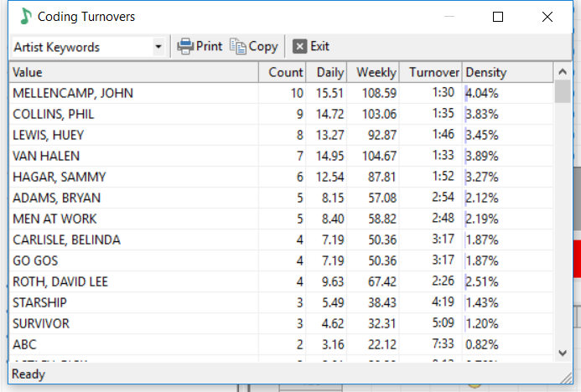Click the Print toolbar button
The height and width of the screenshot is (392, 581).
point(200,47)
